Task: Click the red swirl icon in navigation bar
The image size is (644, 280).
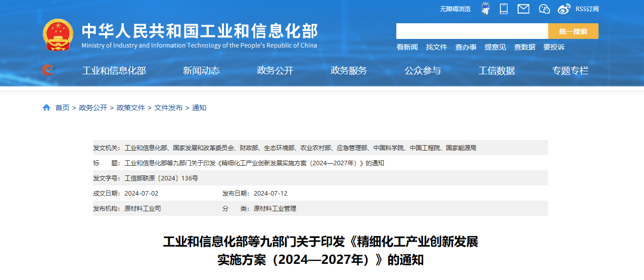Action: pyautogui.click(x=48, y=70)
